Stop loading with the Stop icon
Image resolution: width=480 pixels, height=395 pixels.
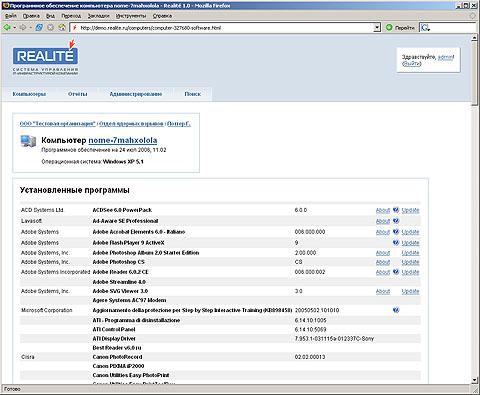click(50, 28)
